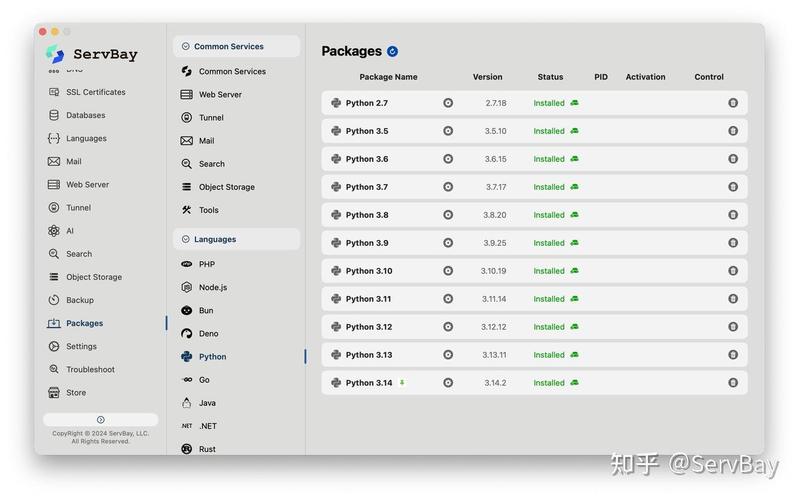799x500 pixels.
Task: Click the control button for Python 2.7
Action: click(x=733, y=103)
